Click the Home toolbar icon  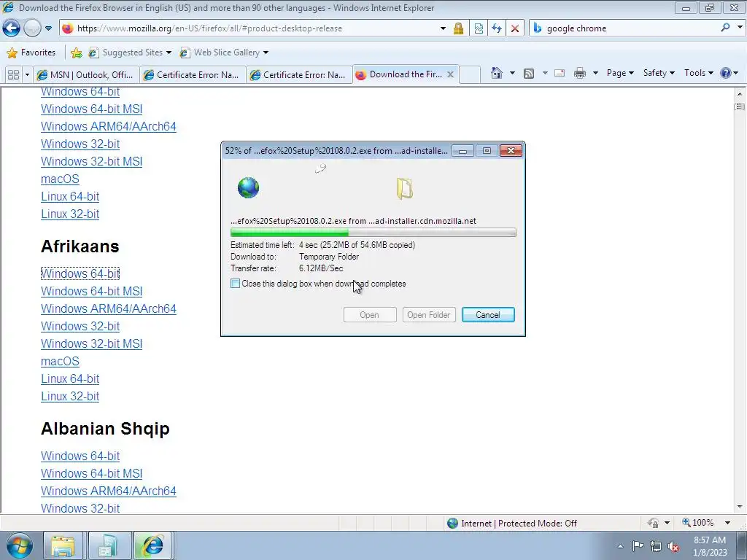click(496, 73)
